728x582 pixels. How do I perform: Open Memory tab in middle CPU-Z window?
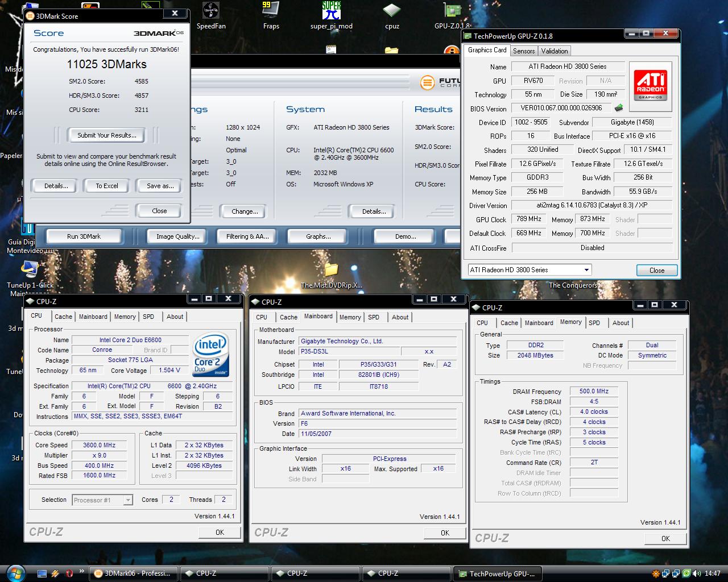point(350,317)
